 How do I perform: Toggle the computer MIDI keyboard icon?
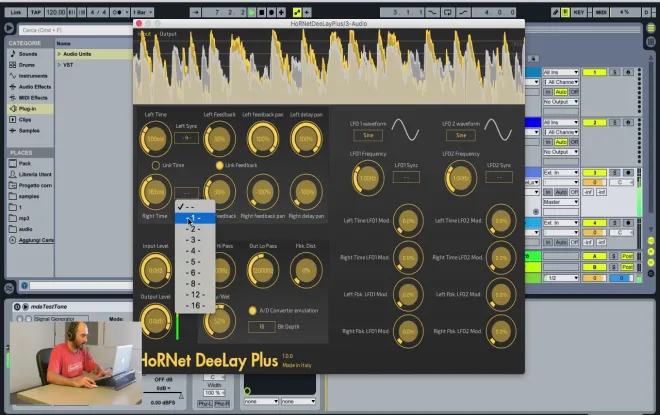click(x=565, y=12)
